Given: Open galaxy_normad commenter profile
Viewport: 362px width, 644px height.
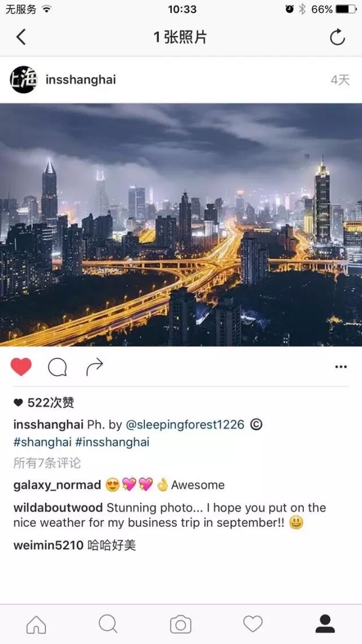Looking at the screenshot, I should tap(58, 485).
